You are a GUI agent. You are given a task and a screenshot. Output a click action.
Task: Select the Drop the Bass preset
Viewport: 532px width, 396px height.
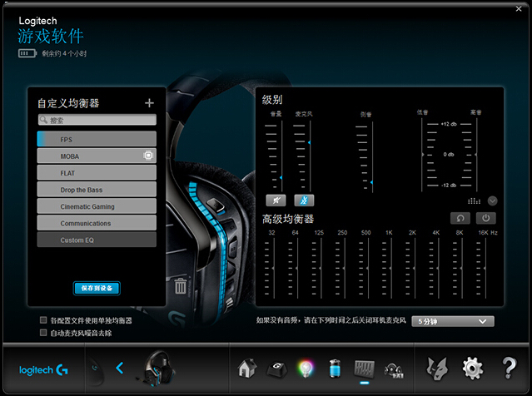pyautogui.click(x=97, y=189)
